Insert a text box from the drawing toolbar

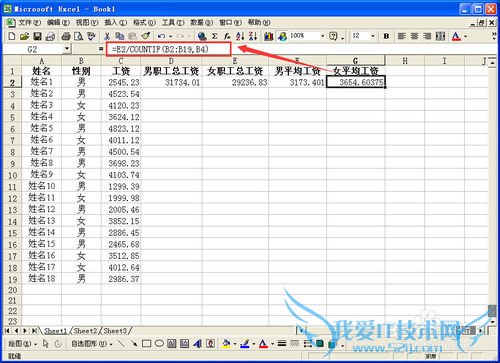172,343
